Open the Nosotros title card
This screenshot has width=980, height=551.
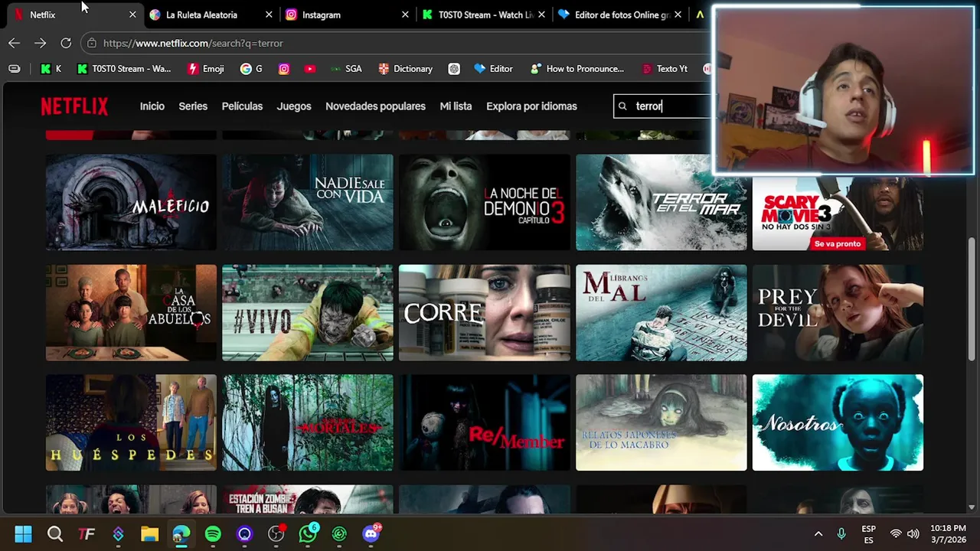[838, 422]
